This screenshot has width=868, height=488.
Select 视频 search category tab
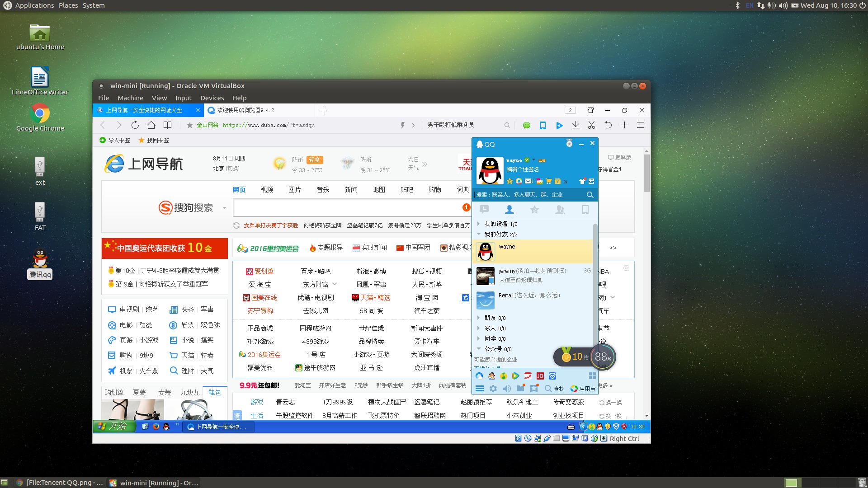[x=267, y=190]
